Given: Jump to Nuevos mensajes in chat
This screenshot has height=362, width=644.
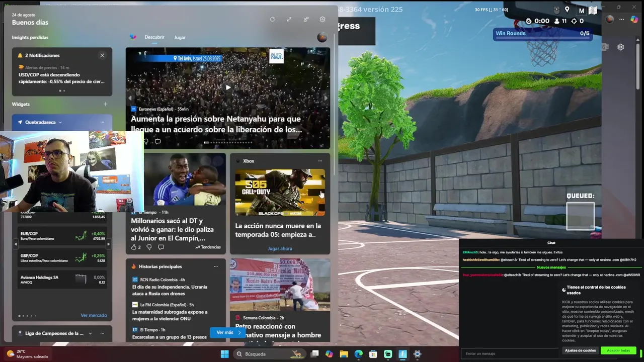Looking at the screenshot, I should (x=551, y=267).
